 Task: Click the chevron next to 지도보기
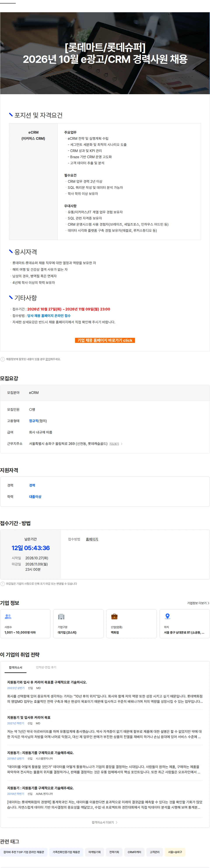(x=121, y=444)
